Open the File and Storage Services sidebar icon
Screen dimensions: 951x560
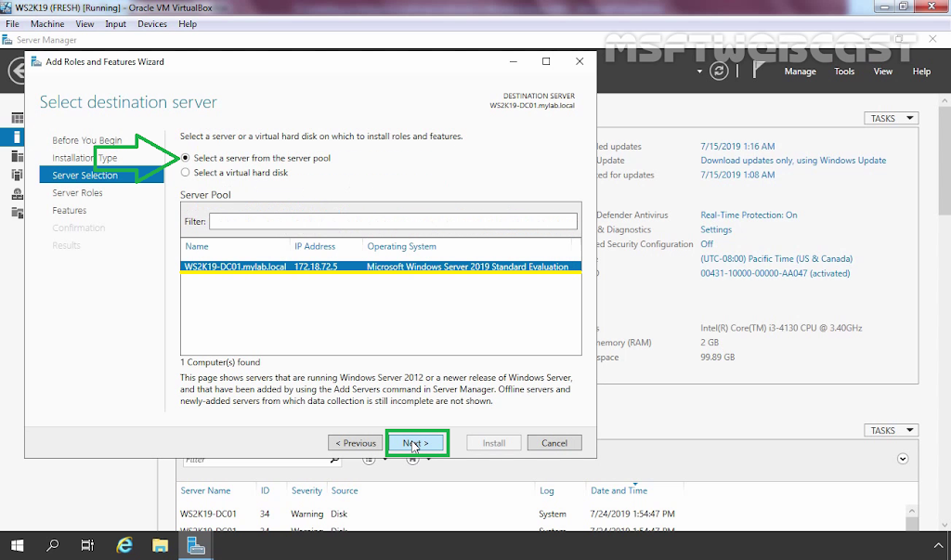pos(17,213)
